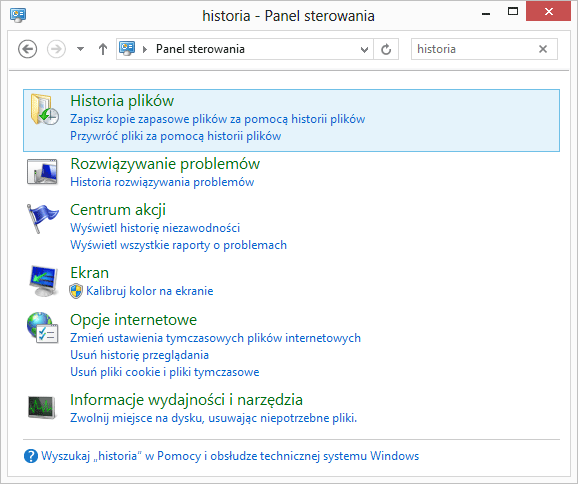The width and height of the screenshot is (578, 484).
Task: Open Usuń pliki cookie i pliki tymczasowe
Action: click(165, 372)
